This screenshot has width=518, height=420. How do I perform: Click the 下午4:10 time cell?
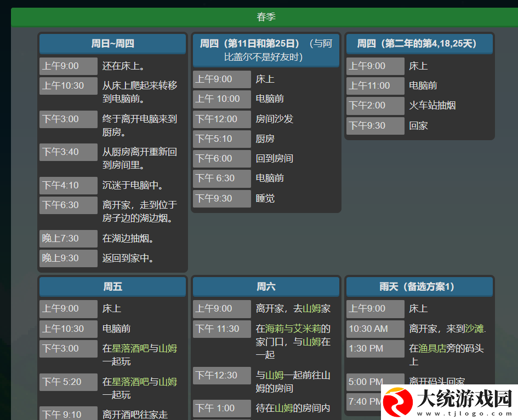(x=69, y=186)
